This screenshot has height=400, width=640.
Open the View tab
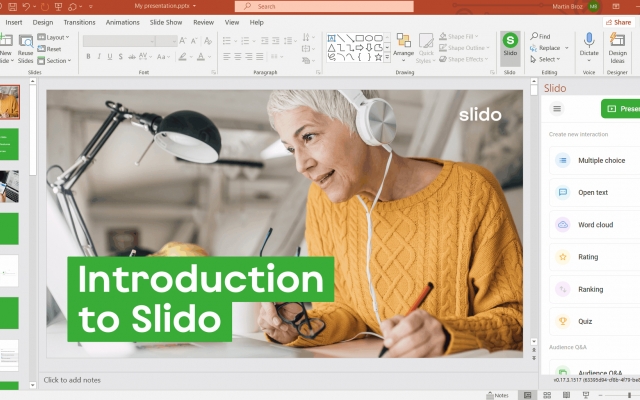[x=231, y=22]
